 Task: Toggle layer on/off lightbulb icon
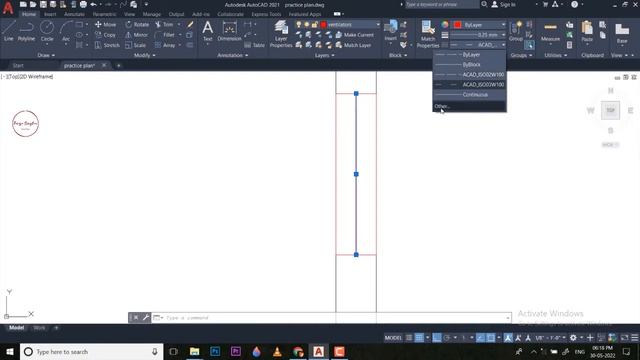pos(299,24)
